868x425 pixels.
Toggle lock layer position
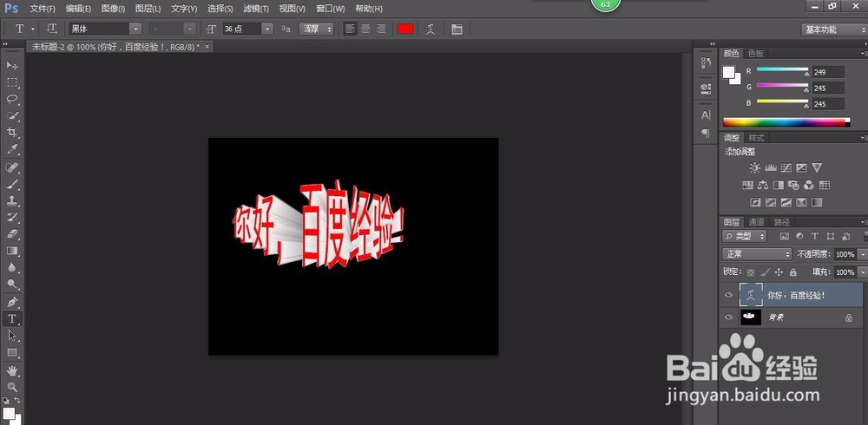(779, 272)
